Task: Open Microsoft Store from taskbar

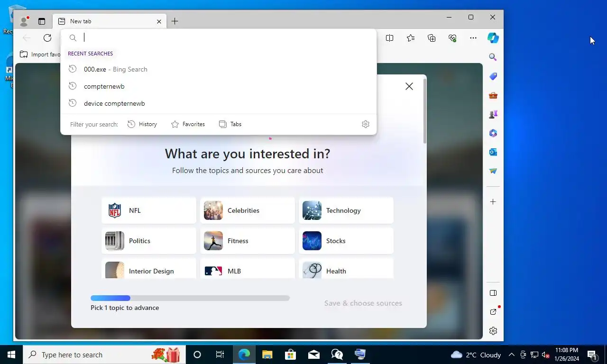Action: coord(290,355)
